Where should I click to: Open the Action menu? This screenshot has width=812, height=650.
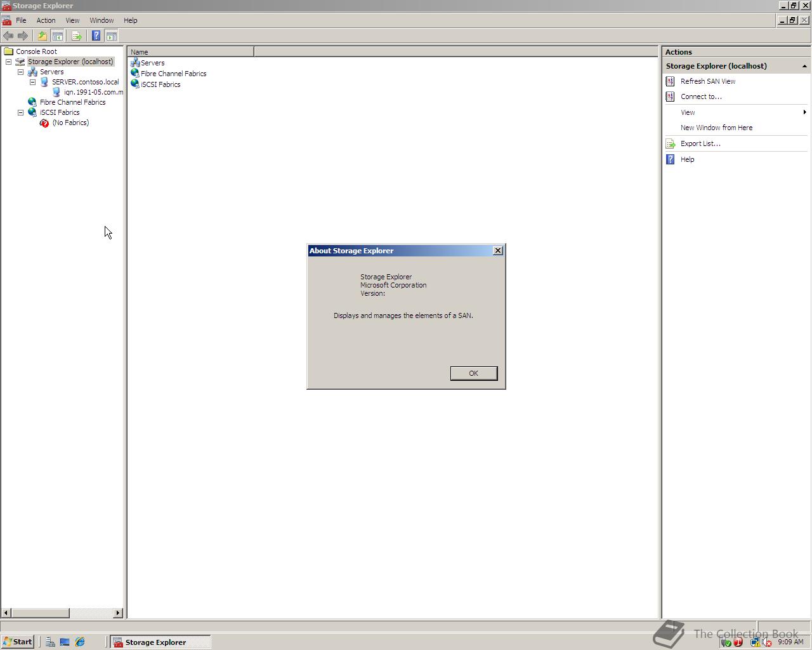click(x=46, y=20)
